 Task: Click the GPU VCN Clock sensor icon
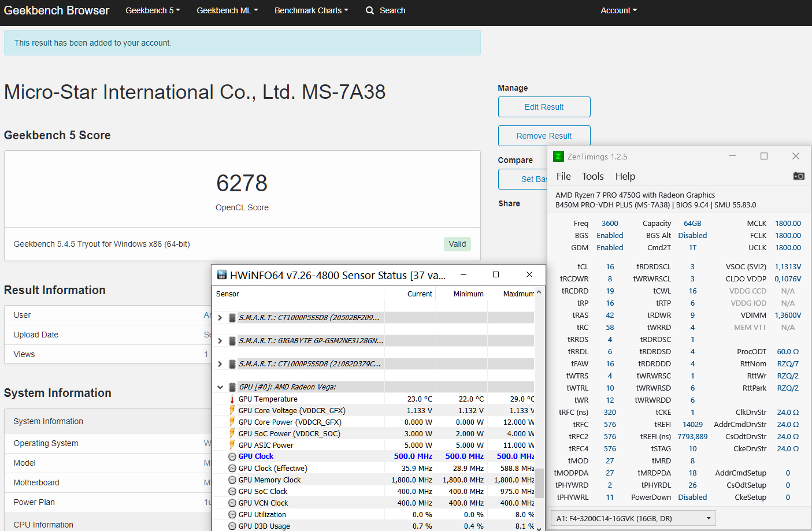tap(232, 503)
